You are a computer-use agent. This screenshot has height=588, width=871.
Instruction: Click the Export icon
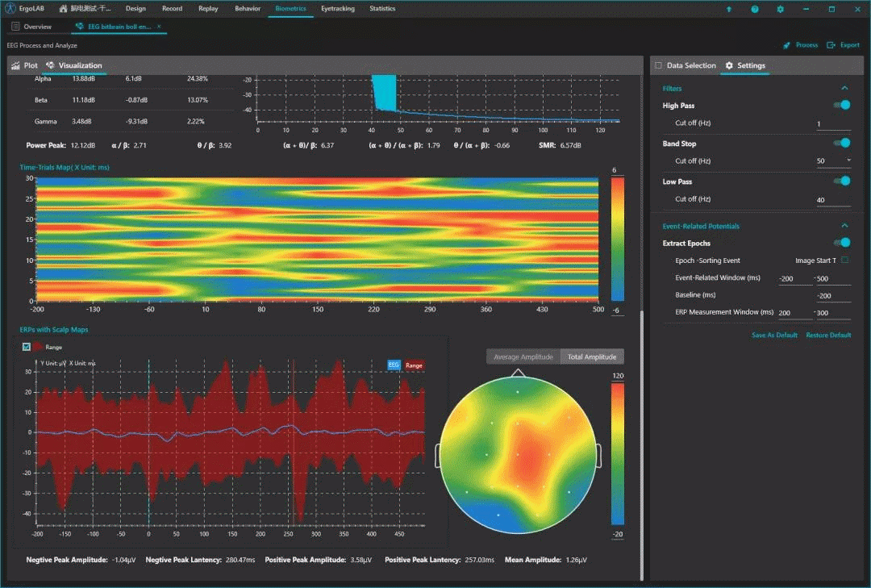pos(832,45)
